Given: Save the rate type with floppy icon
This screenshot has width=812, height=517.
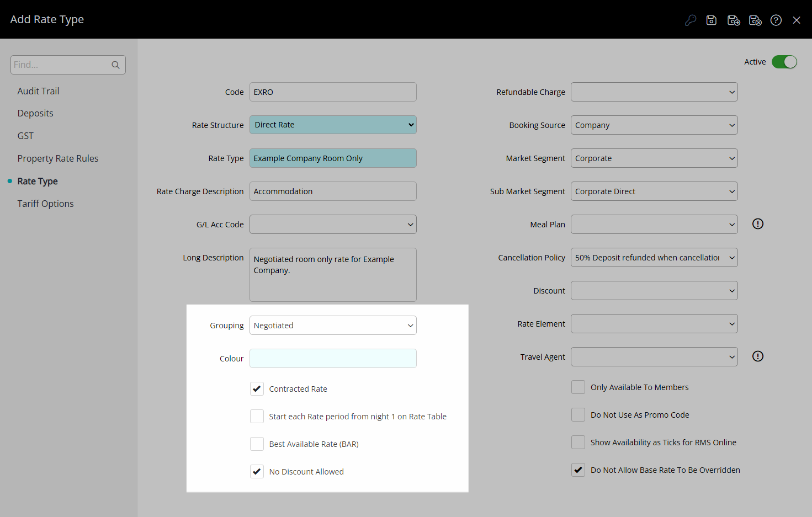Looking at the screenshot, I should coord(712,20).
